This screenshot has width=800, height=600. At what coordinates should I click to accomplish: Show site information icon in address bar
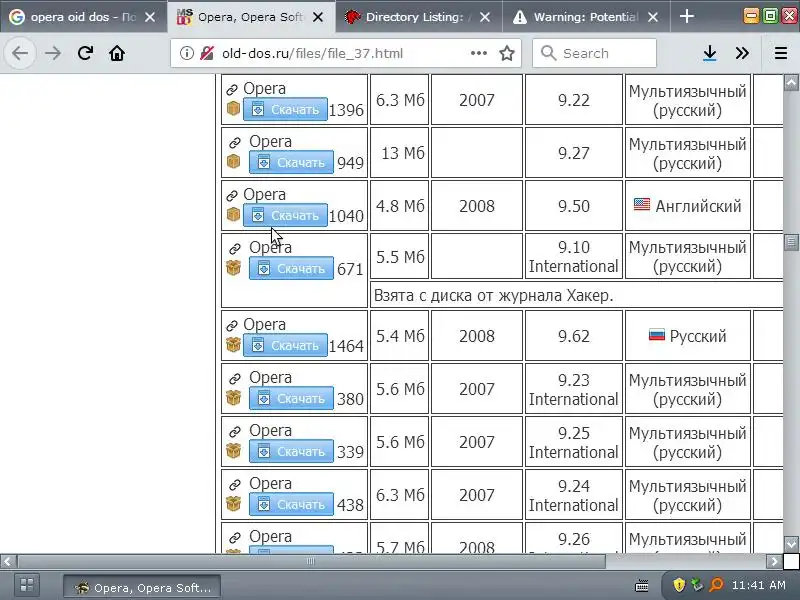(187, 53)
